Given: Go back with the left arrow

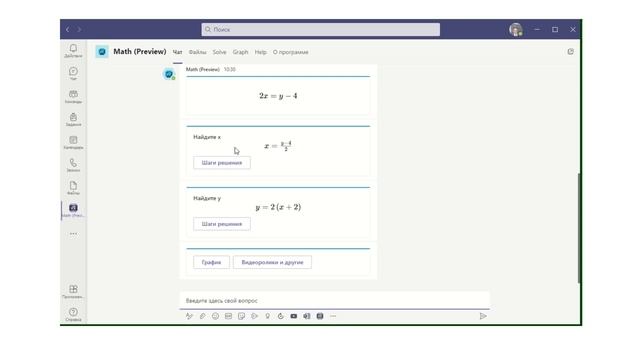Looking at the screenshot, I should point(68,29).
